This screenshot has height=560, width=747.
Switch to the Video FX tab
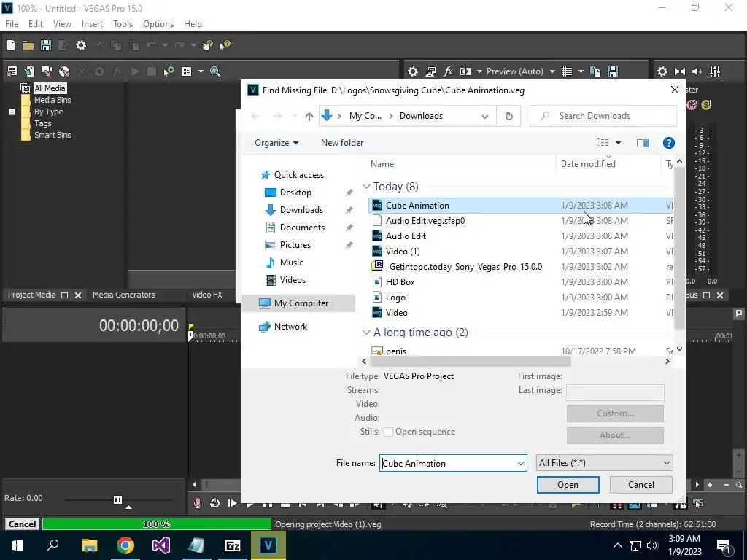[206, 295]
